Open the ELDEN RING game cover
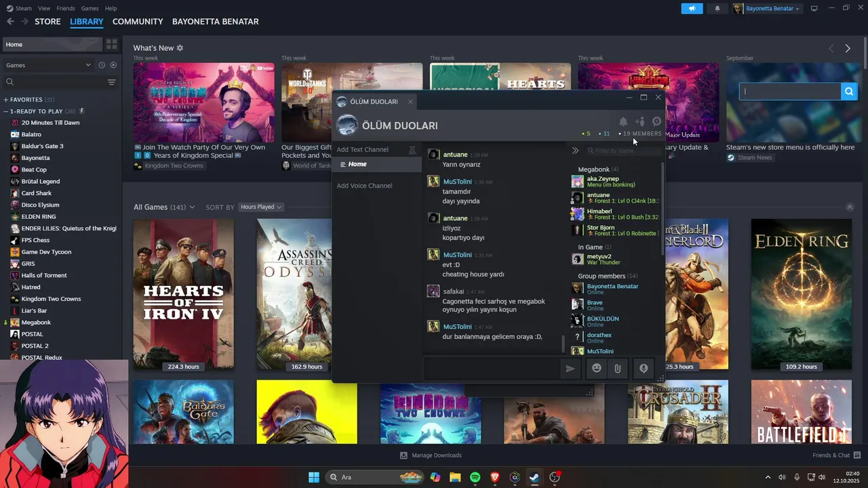This screenshot has width=868, height=488. tap(802, 294)
